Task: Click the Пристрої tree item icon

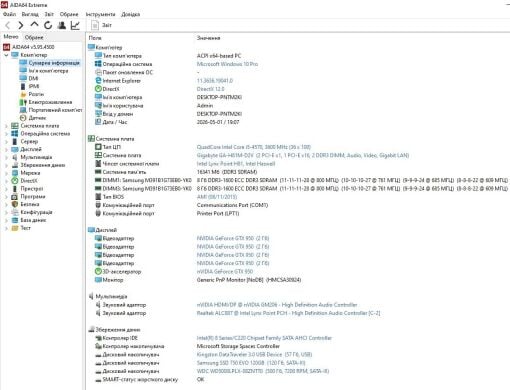Action: click(x=15, y=189)
